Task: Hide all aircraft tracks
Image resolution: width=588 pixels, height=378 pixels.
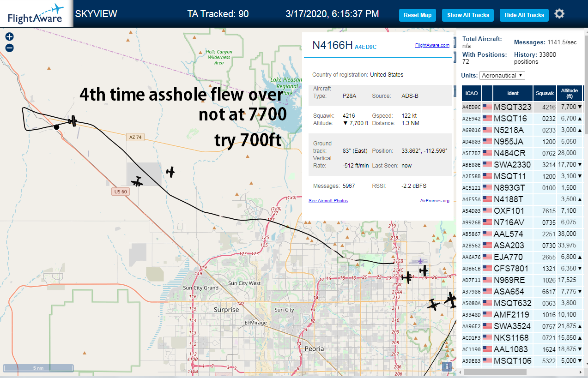Action: [x=524, y=15]
